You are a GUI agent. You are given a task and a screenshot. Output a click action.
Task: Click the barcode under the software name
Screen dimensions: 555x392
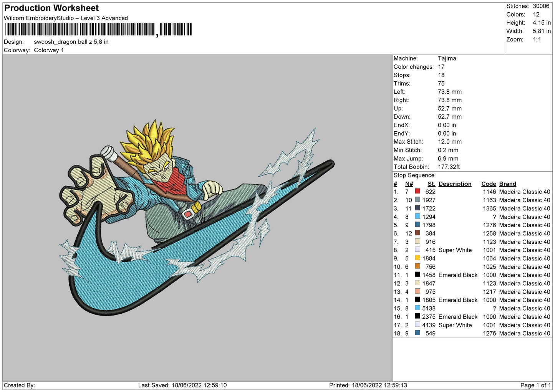tap(98, 30)
